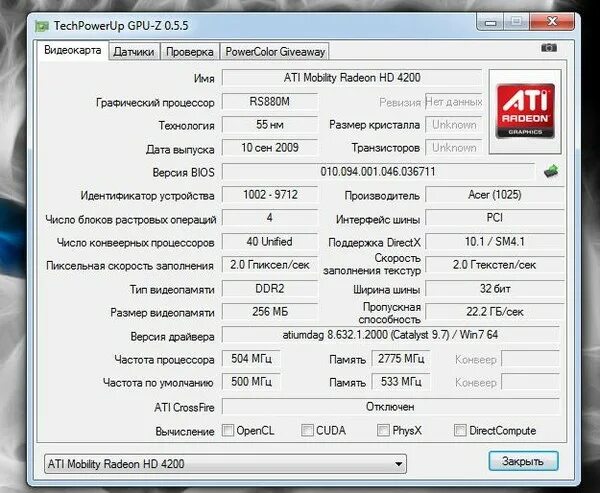Screen dimensions: 600x493
Task: Click the 533 МГц default memory value
Action: pyautogui.click(x=401, y=382)
